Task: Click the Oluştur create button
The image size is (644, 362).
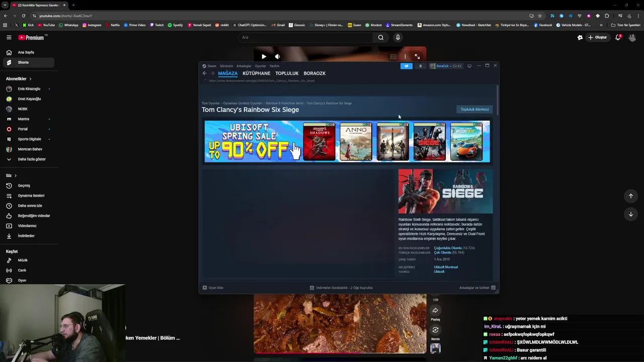Action: point(598,37)
